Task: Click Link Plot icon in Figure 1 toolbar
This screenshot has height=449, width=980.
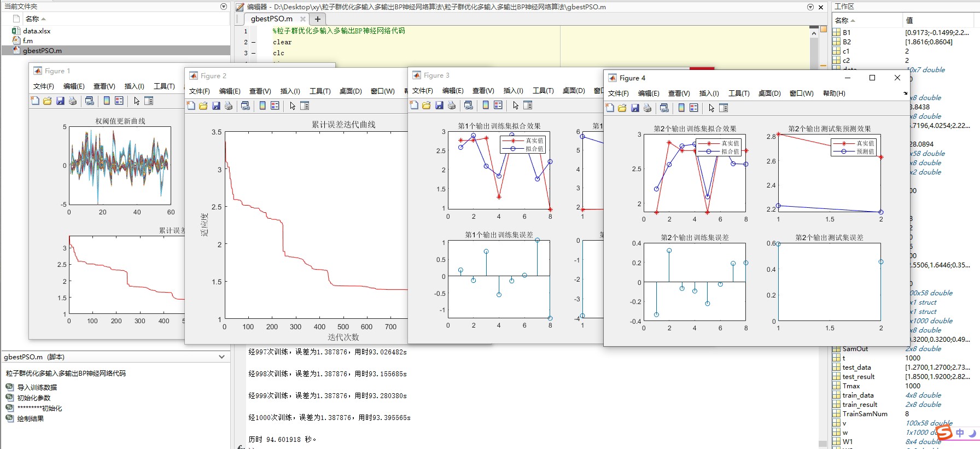Action: [x=90, y=101]
